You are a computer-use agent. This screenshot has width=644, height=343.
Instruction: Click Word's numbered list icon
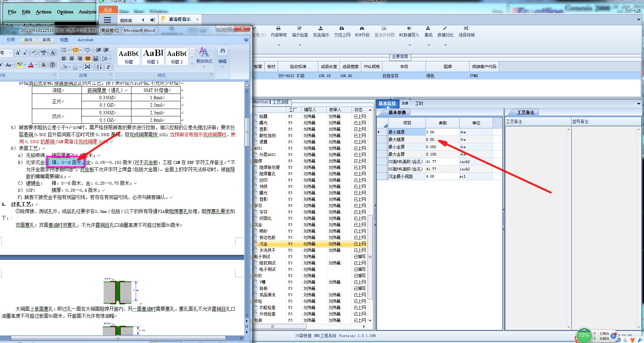pos(75,50)
